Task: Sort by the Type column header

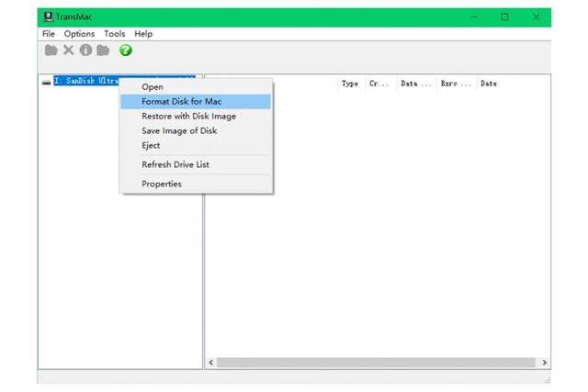Action: pos(350,84)
